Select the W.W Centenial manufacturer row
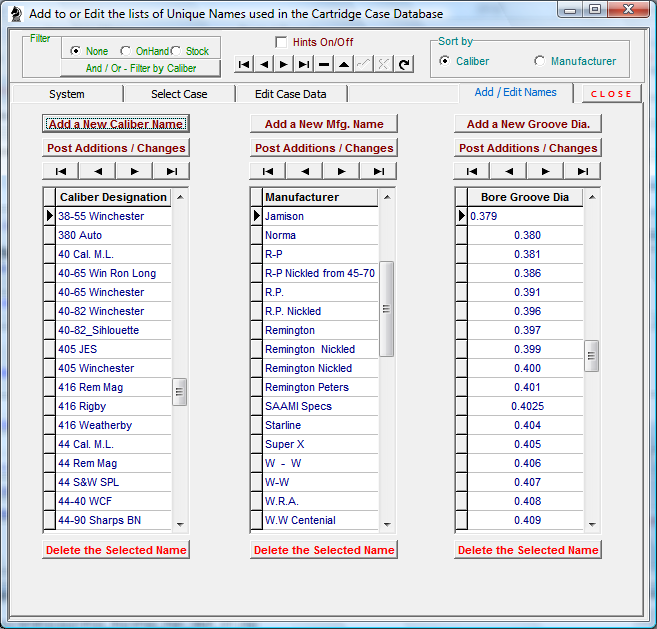This screenshot has height=629, width=657. click(321, 520)
